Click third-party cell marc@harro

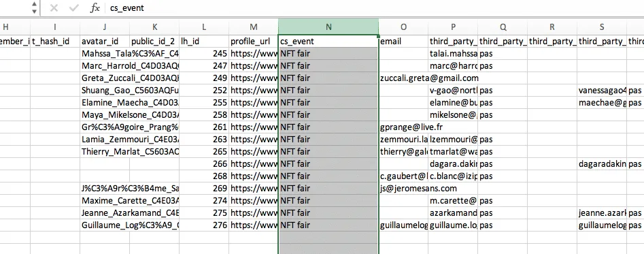click(453, 66)
